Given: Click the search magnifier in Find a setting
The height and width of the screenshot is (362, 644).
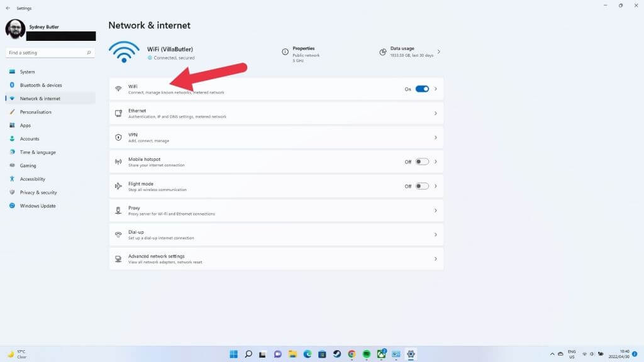Looking at the screenshot, I should point(89,53).
